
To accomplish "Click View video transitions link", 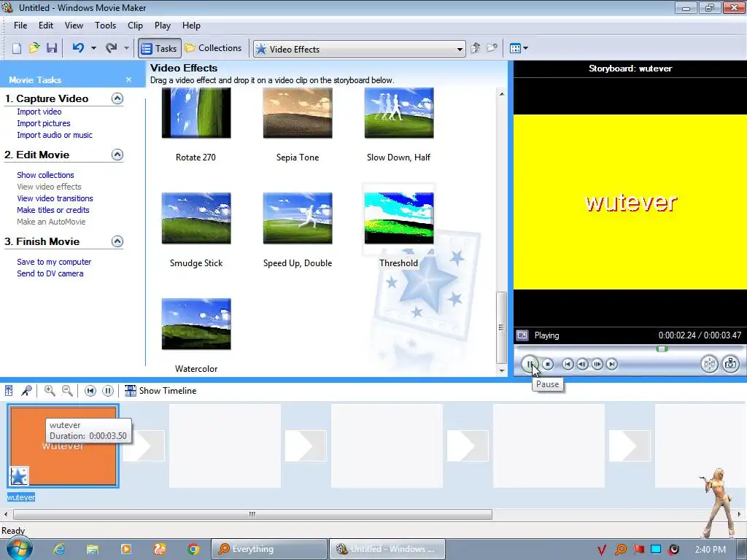I will pyautogui.click(x=55, y=198).
